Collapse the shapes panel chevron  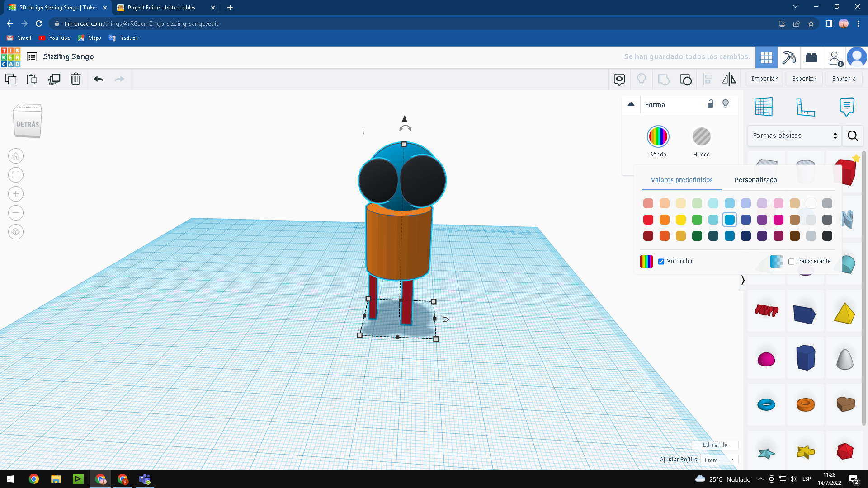point(743,280)
